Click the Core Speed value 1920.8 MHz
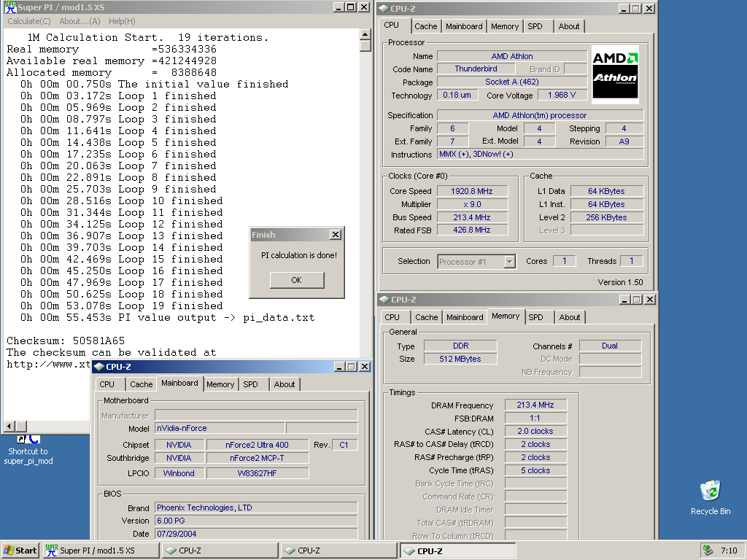This screenshot has width=747, height=560. point(472,191)
